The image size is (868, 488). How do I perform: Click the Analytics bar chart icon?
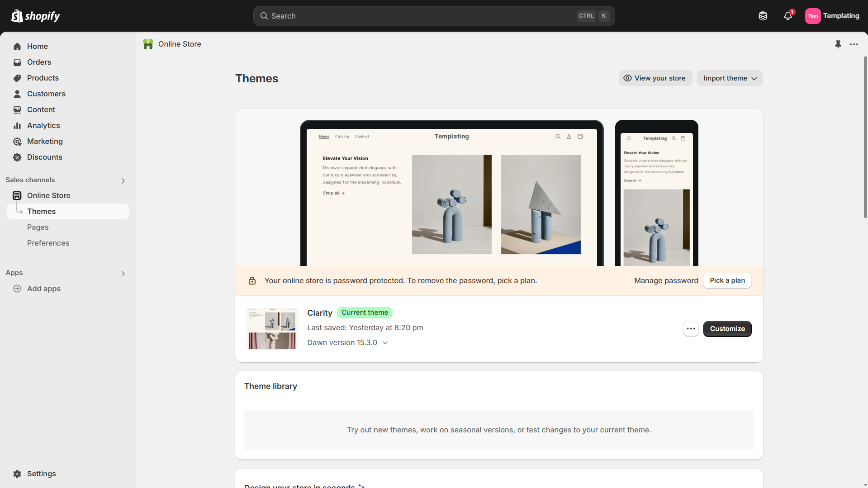point(17,125)
